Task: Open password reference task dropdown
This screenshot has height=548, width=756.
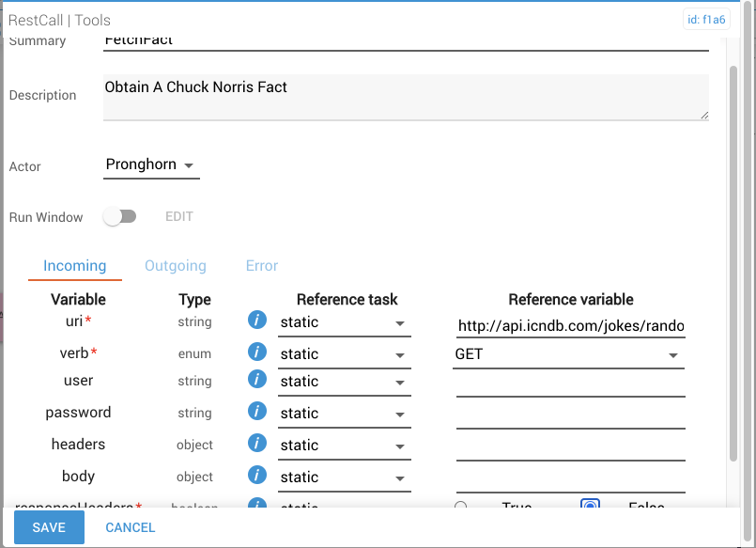Action: coord(345,414)
